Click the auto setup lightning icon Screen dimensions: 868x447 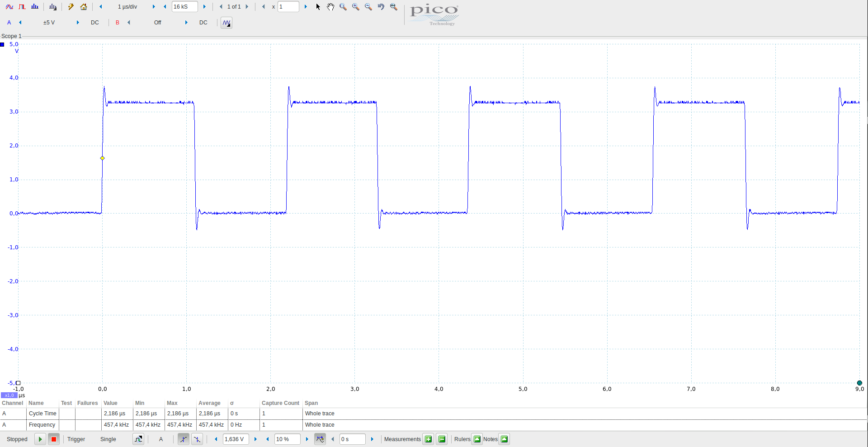click(x=71, y=7)
